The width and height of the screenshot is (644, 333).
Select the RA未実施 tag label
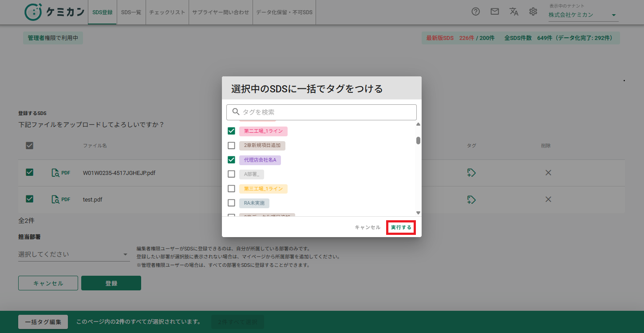click(x=254, y=203)
